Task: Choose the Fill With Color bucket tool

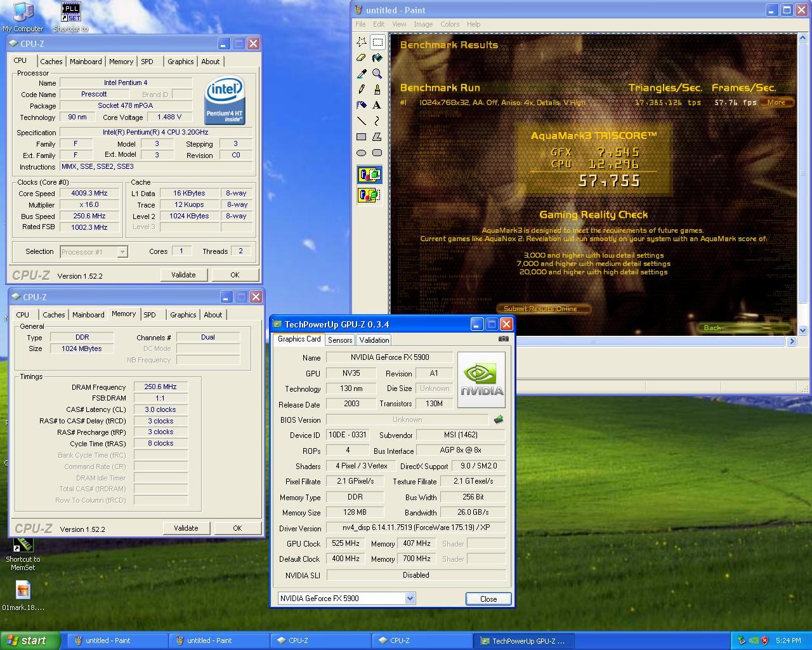Action: pos(377,58)
